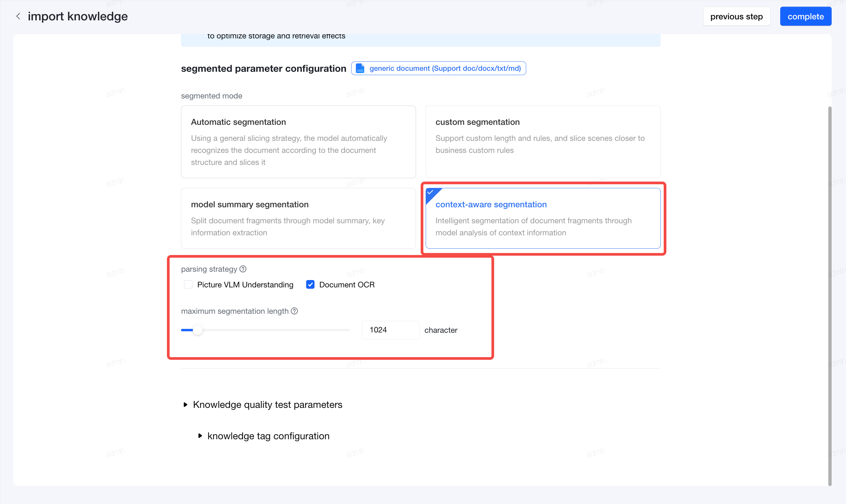Click the import knowledge page title
The image size is (846, 504).
pos(78,16)
